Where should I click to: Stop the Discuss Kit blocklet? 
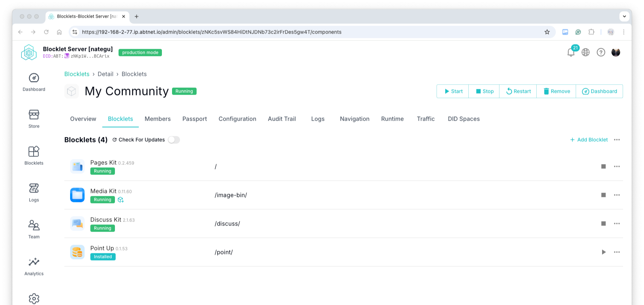[x=603, y=224]
